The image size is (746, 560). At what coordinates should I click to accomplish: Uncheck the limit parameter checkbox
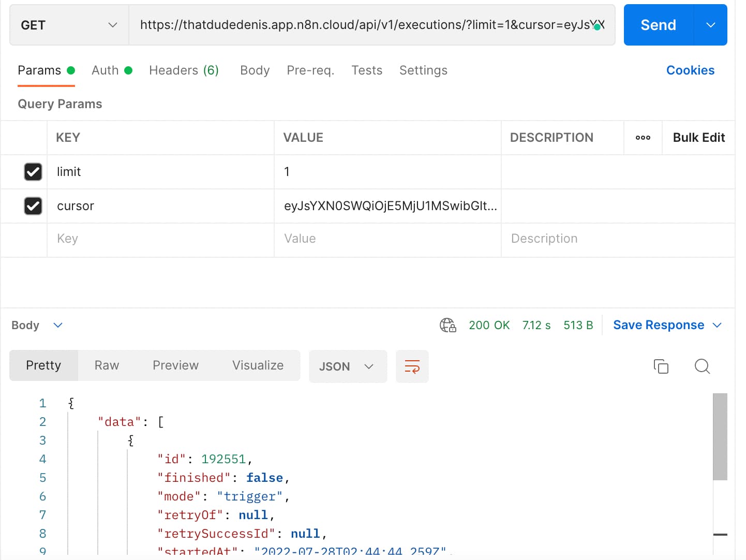(33, 172)
